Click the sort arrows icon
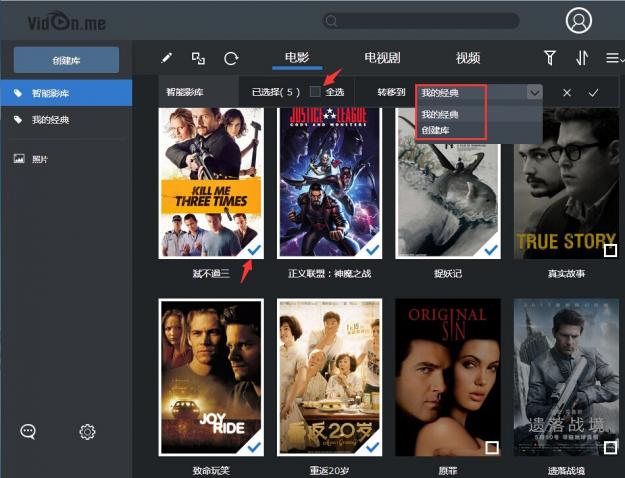Screen dimensions: 625x478 coord(582,58)
